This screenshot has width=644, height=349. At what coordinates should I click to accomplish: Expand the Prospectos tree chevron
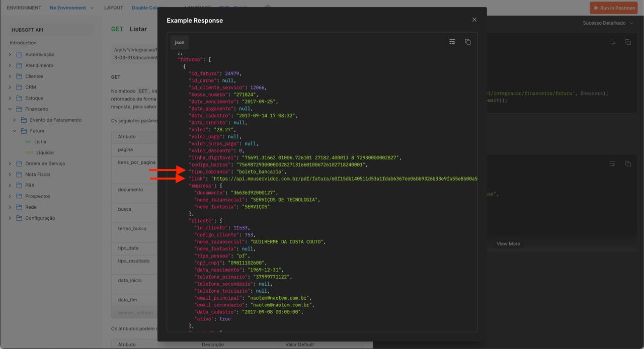(10, 196)
